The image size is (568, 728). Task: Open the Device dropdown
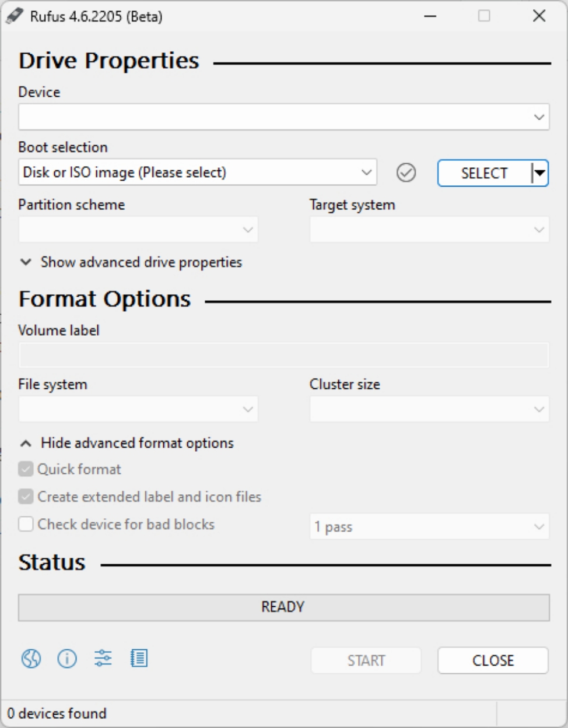pos(283,117)
